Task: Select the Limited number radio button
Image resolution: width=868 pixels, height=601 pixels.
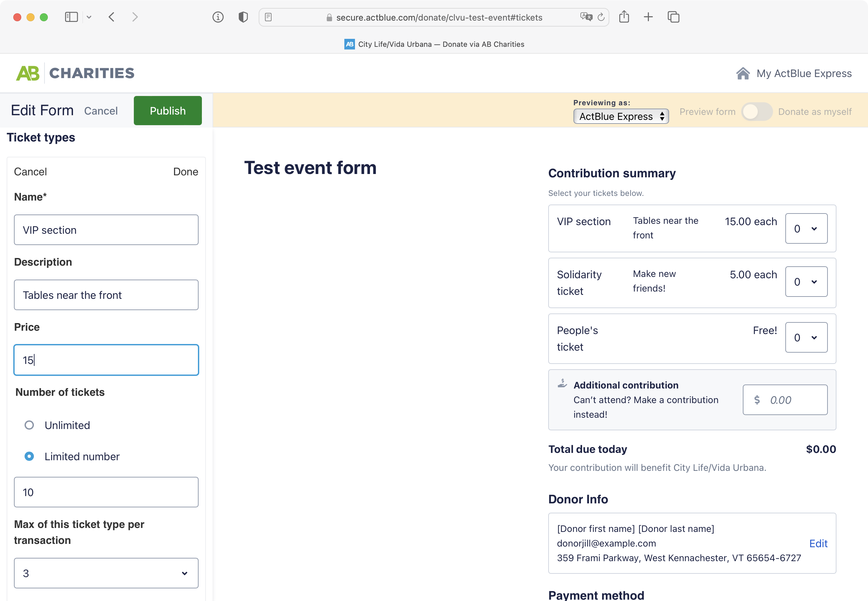Action: [x=29, y=457]
